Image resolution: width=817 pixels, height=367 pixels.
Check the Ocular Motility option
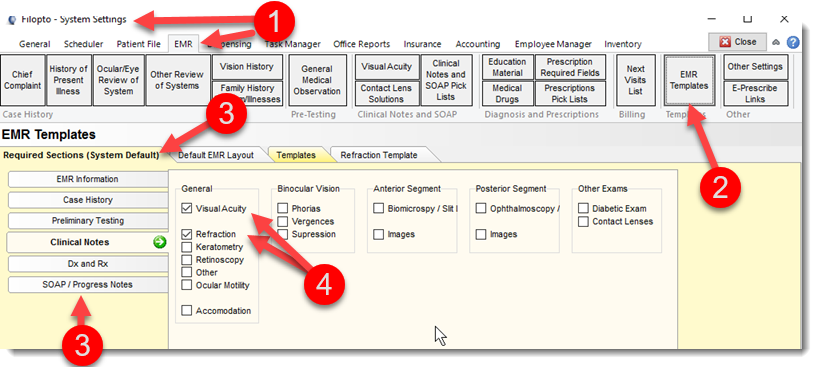point(187,285)
